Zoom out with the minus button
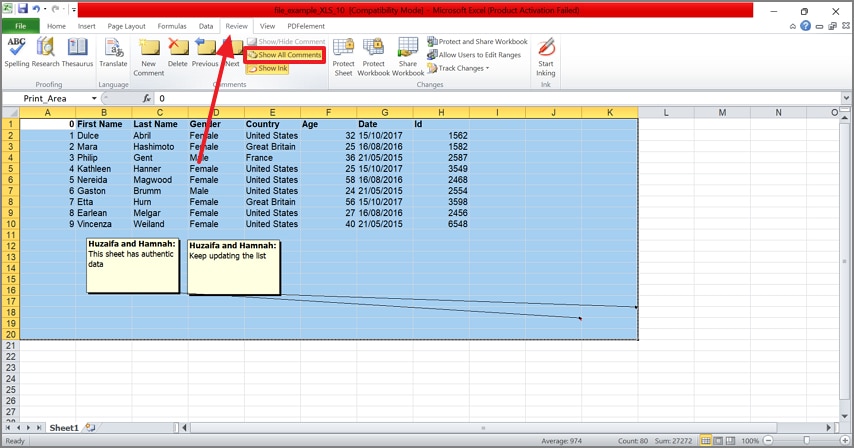854x448 pixels. [x=768, y=440]
